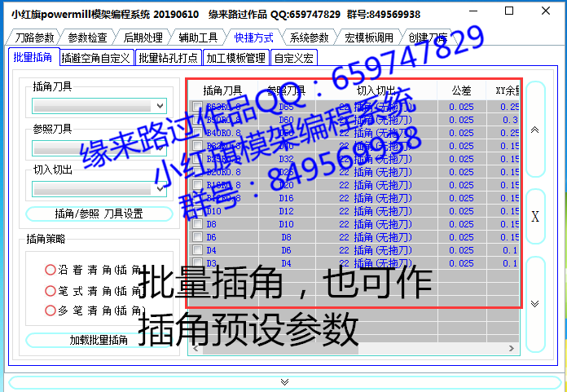Open the 创建刀库 tab
567x392 pixels.
coord(429,37)
